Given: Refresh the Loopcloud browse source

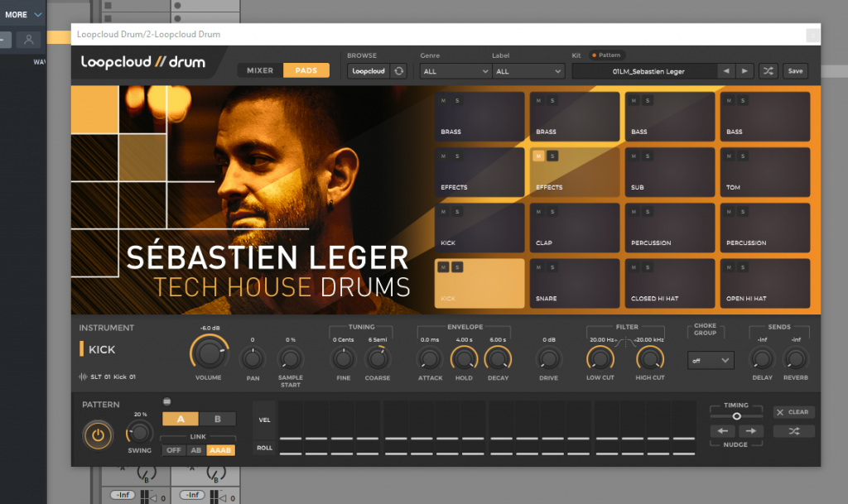Looking at the screenshot, I should tap(398, 71).
